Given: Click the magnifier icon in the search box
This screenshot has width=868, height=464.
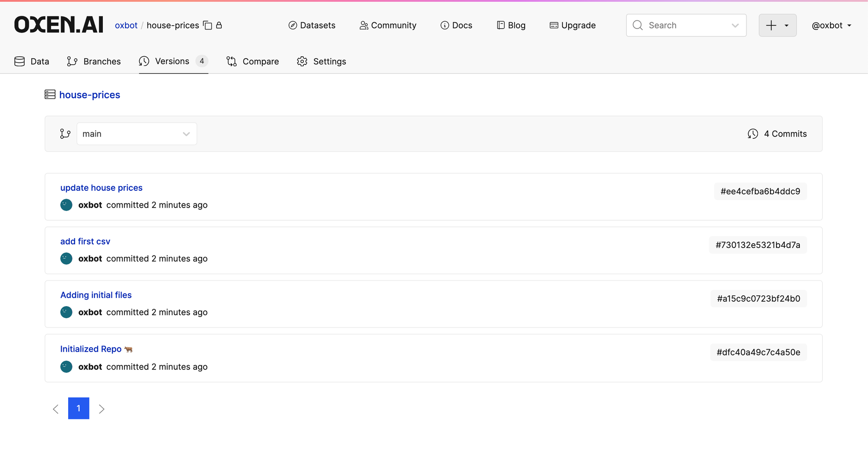Looking at the screenshot, I should click(638, 25).
